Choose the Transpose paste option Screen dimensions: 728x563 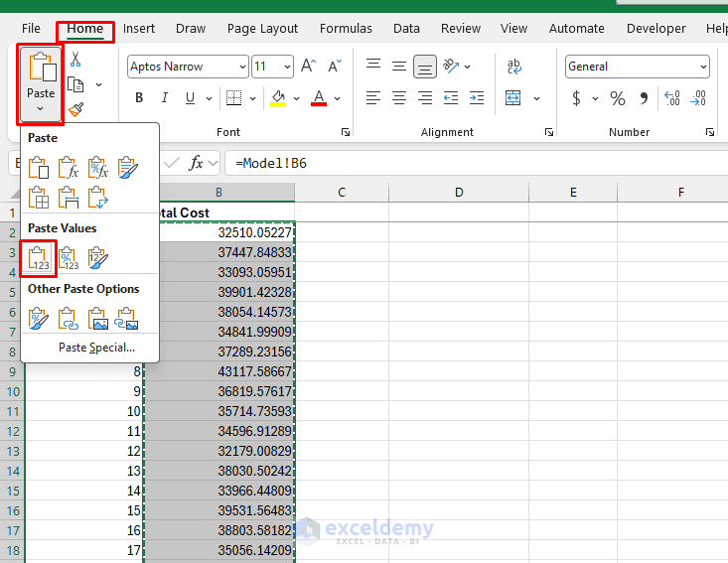point(97,198)
